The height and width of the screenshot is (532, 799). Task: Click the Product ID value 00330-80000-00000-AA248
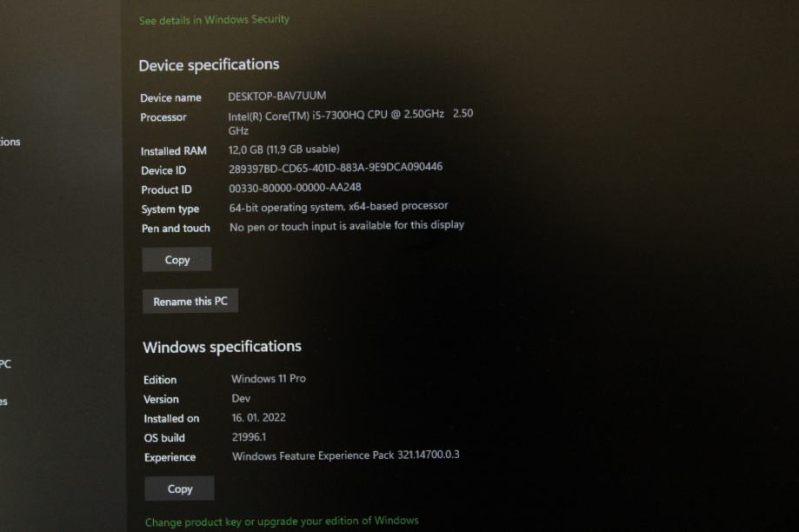(295, 188)
